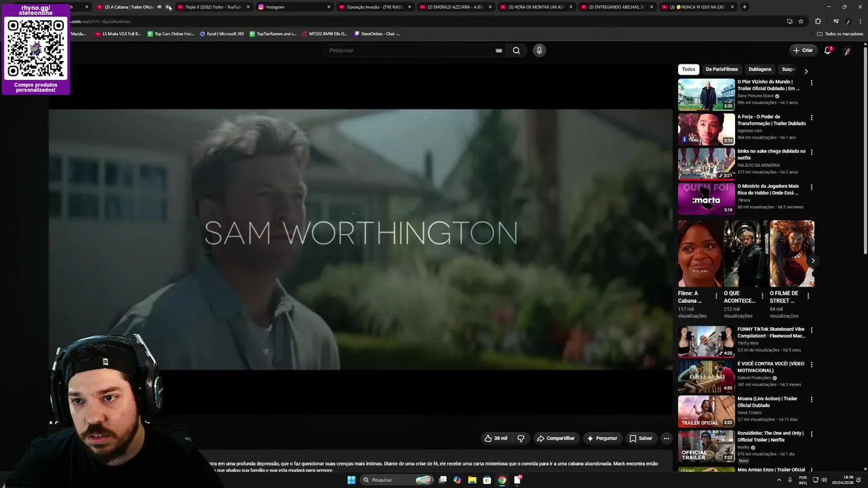Viewport: 868px width, 488px height.
Task: Open options menu for A Forja video
Action: 811,117
